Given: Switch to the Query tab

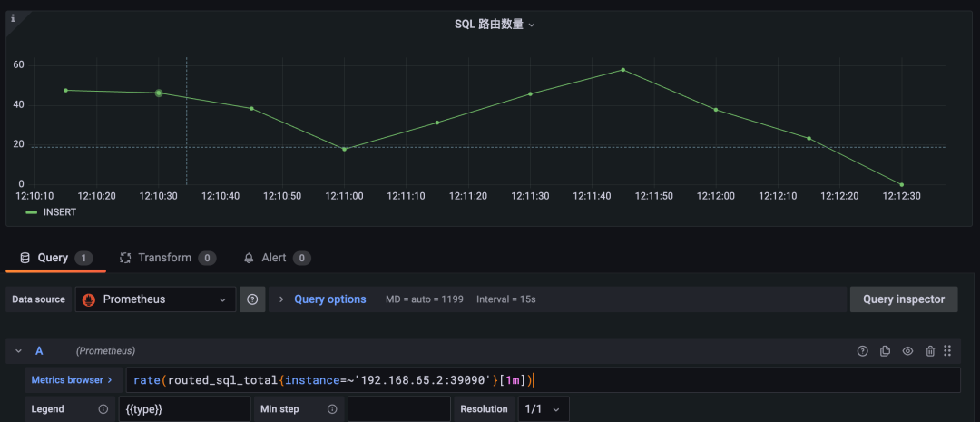Looking at the screenshot, I should click(x=55, y=258).
